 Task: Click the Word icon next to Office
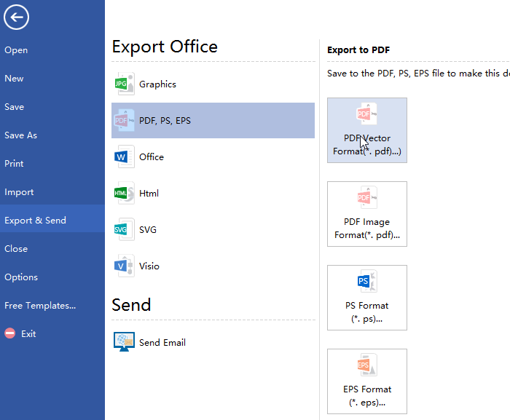125,156
